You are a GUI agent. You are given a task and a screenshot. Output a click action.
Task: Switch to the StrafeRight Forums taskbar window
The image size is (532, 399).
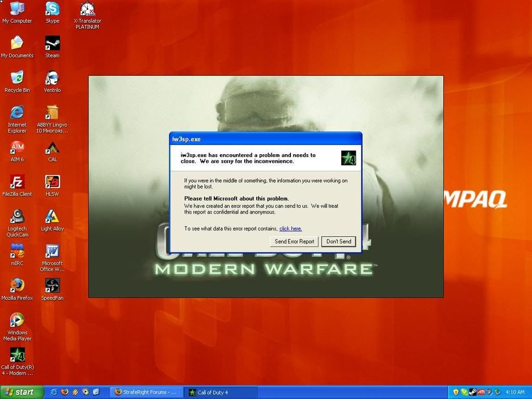tap(146, 392)
